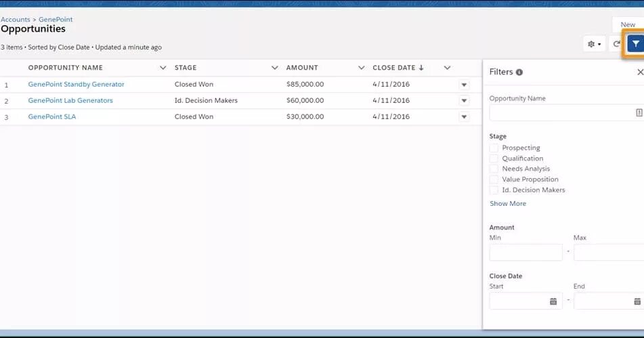The image size is (644, 338).
Task: Focus the Amount Max field
Action: point(609,253)
